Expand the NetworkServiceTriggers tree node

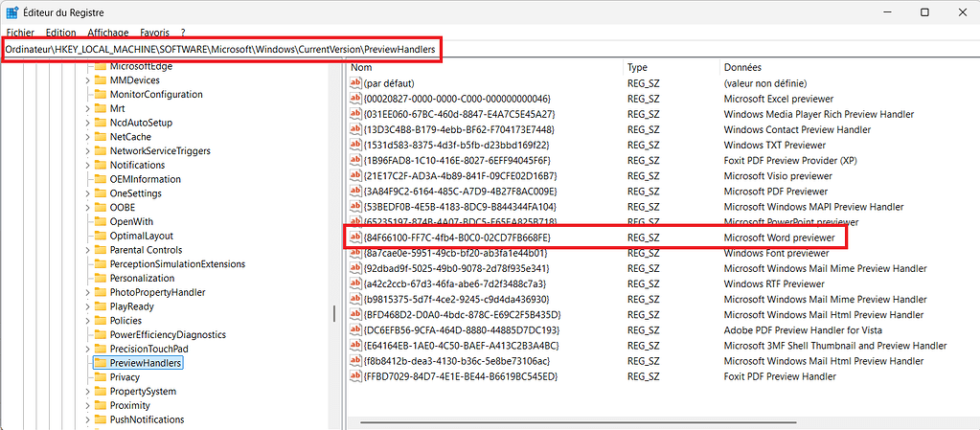[87, 151]
